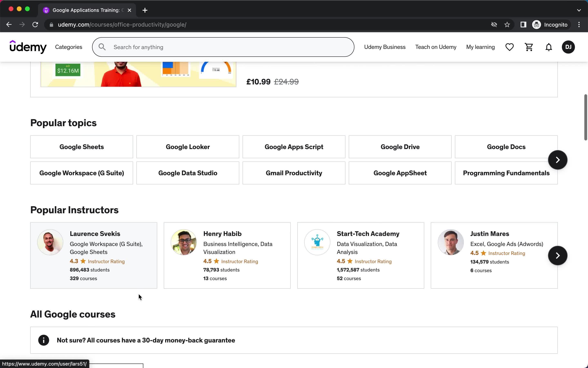Open Udemy Business
588x368 pixels.
385,47
